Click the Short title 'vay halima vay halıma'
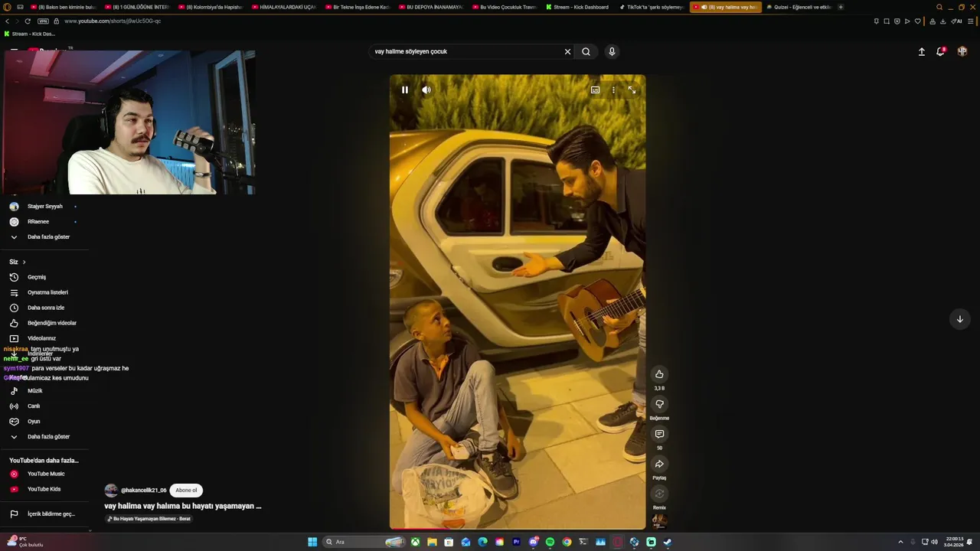 [x=183, y=506]
